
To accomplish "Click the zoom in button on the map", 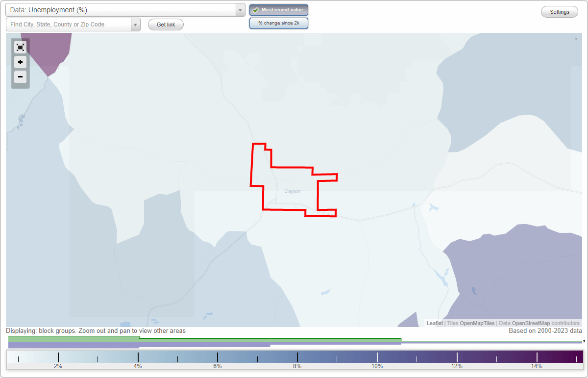I will [x=20, y=62].
